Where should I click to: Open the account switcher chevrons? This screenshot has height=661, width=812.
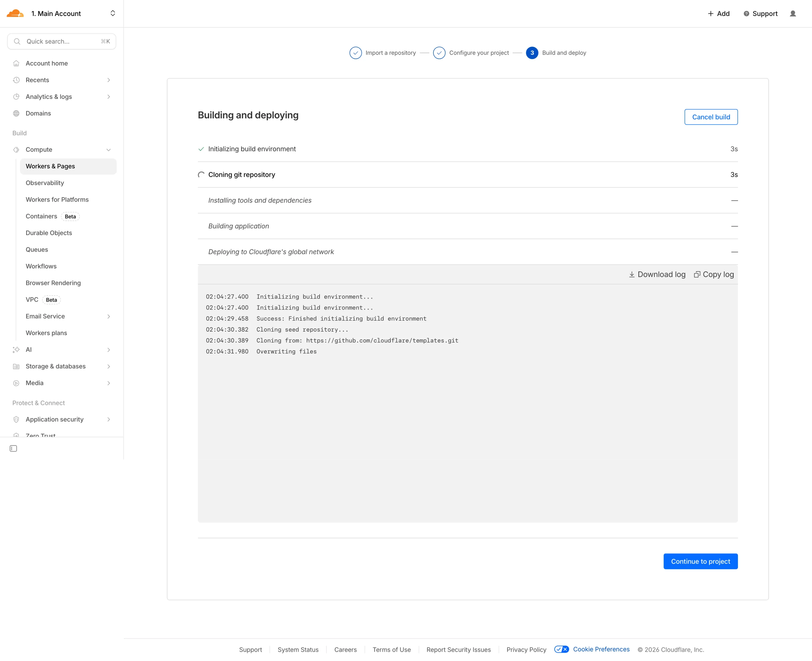(113, 13)
